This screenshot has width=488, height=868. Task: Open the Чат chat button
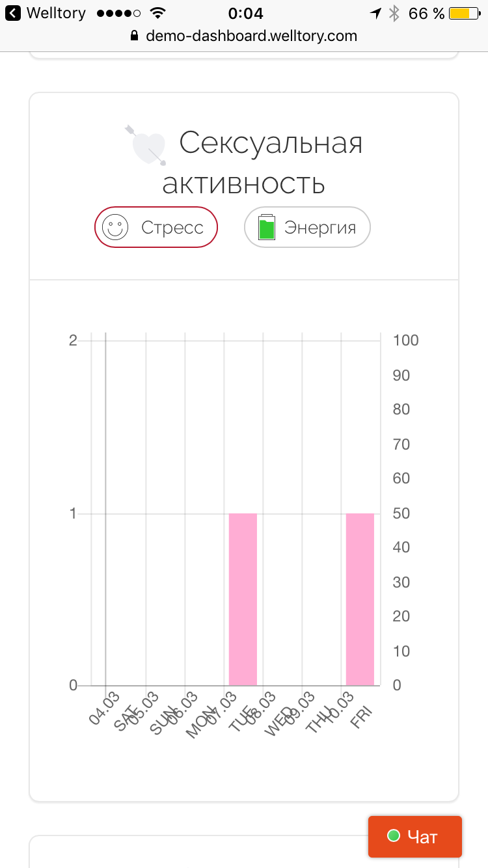415,837
